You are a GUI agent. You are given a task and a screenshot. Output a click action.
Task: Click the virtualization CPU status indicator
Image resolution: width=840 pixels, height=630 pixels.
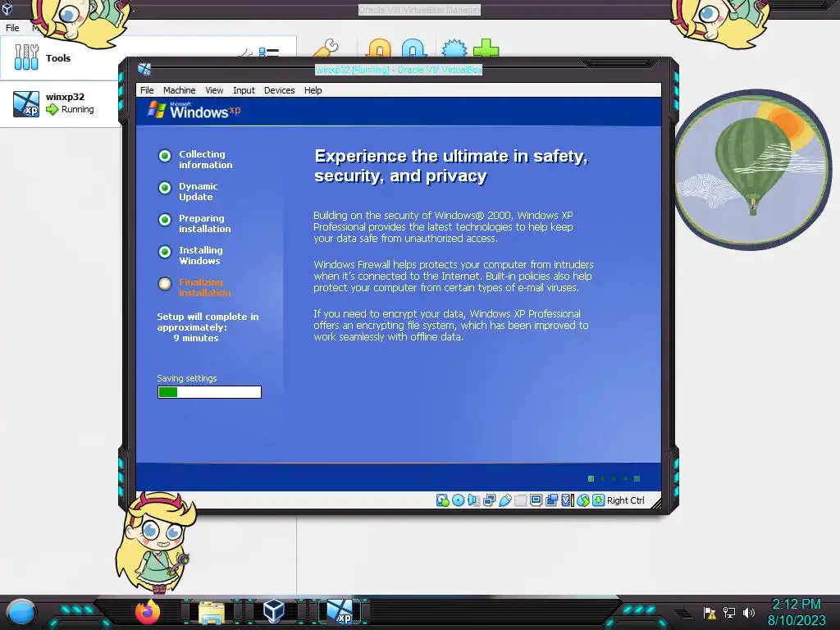[568, 500]
